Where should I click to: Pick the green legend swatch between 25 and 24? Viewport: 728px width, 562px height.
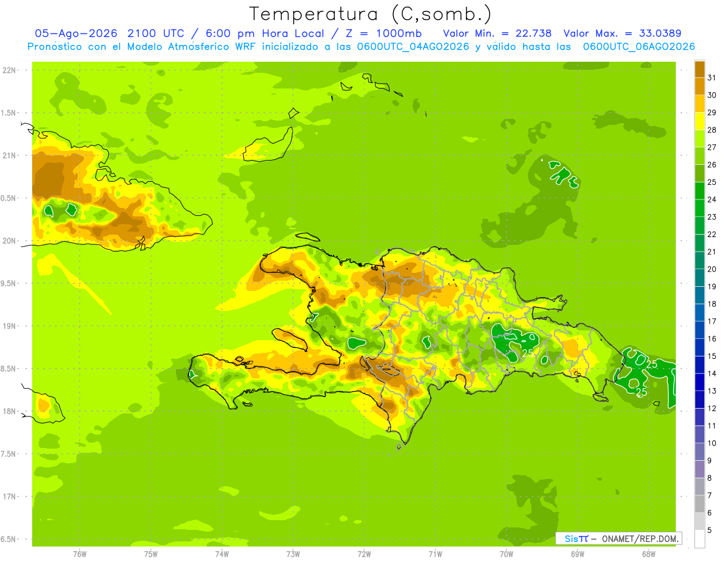pos(699,191)
